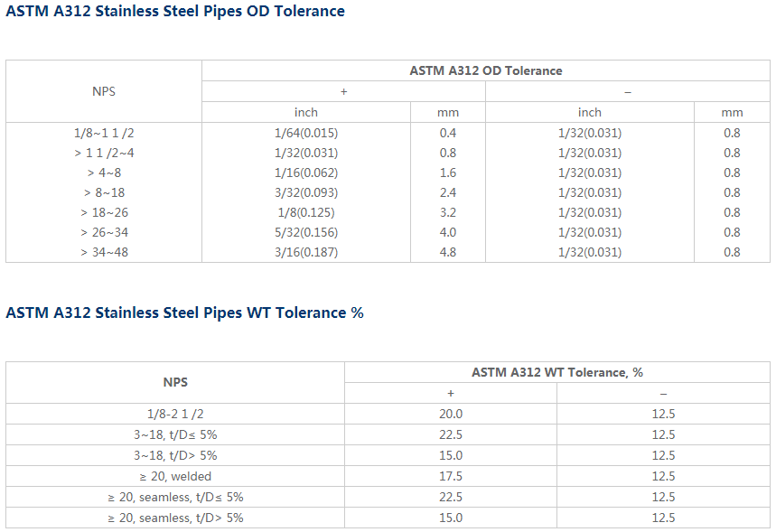
Task: Click the 4.8 mm value cell
Action: (447, 252)
